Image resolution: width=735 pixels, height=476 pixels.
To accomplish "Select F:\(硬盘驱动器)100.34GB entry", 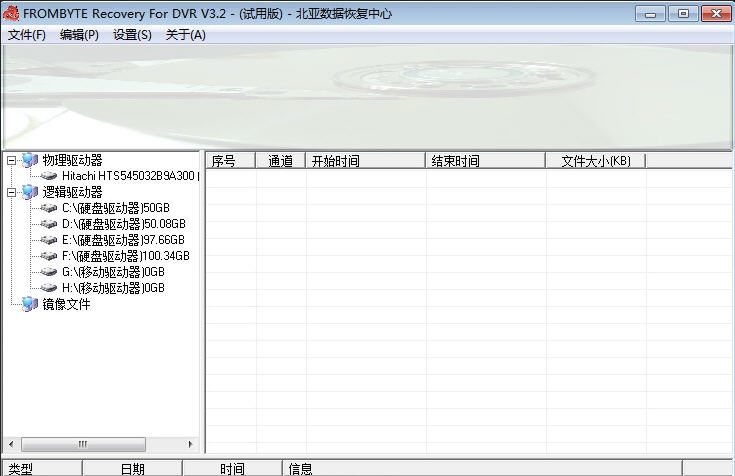I will [x=126, y=256].
